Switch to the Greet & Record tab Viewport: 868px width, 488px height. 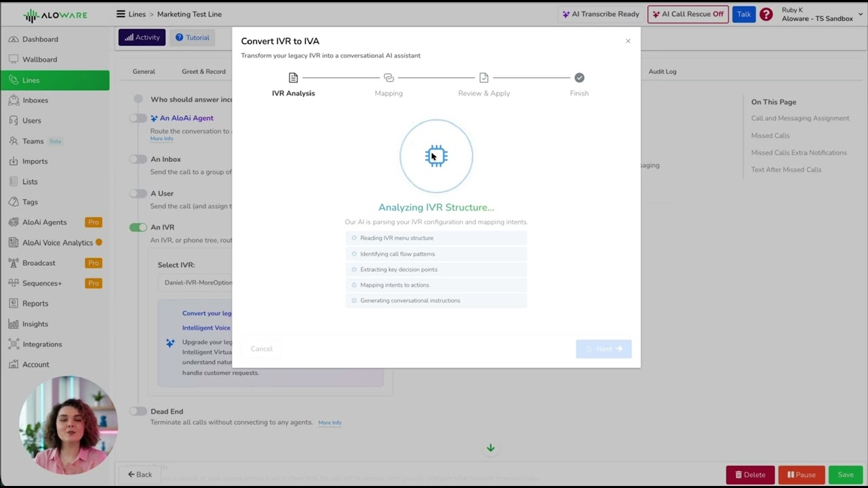203,71
